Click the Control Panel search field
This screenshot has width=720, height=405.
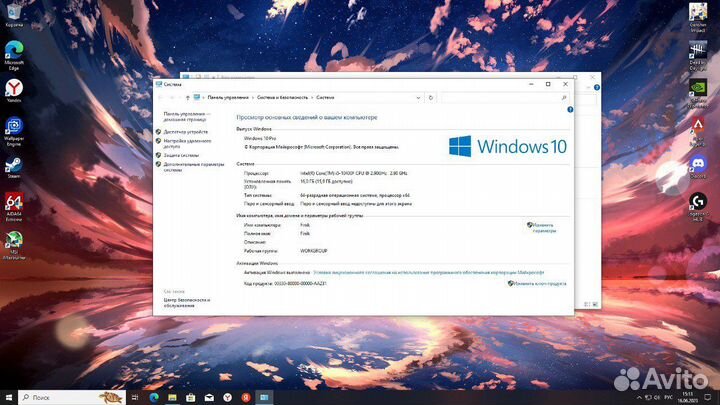pyautogui.click(x=504, y=97)
